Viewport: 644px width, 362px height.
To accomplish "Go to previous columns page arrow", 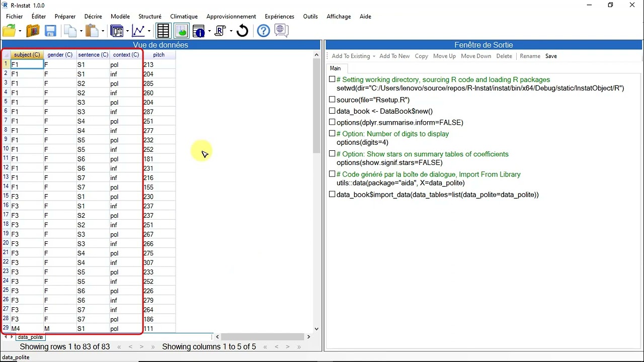I will click(x=277, y=347).
